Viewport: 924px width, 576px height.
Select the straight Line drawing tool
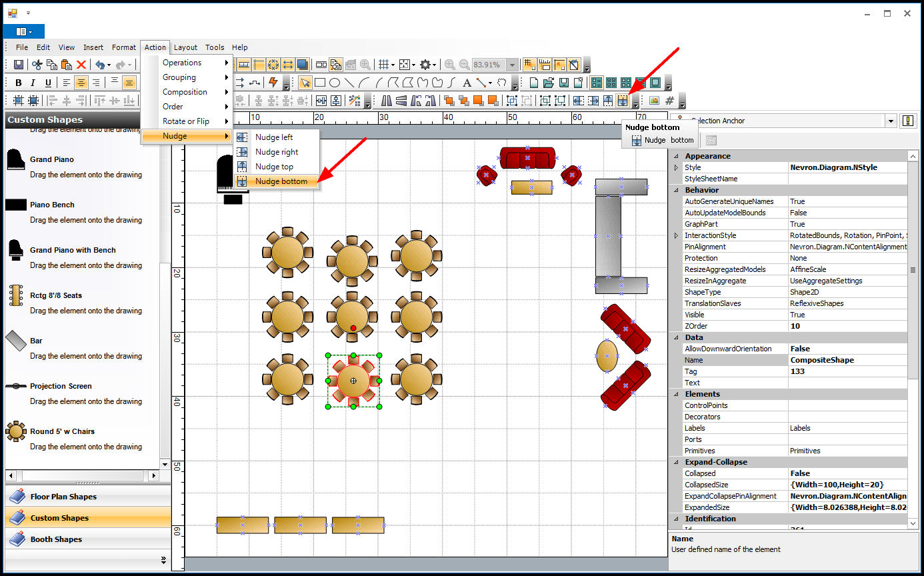(x=349, y=83)
